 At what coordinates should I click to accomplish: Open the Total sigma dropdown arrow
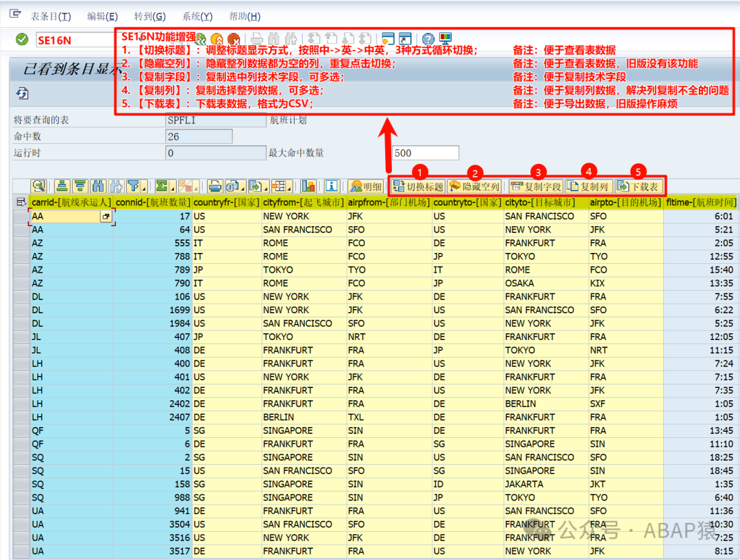coord(173,187)
